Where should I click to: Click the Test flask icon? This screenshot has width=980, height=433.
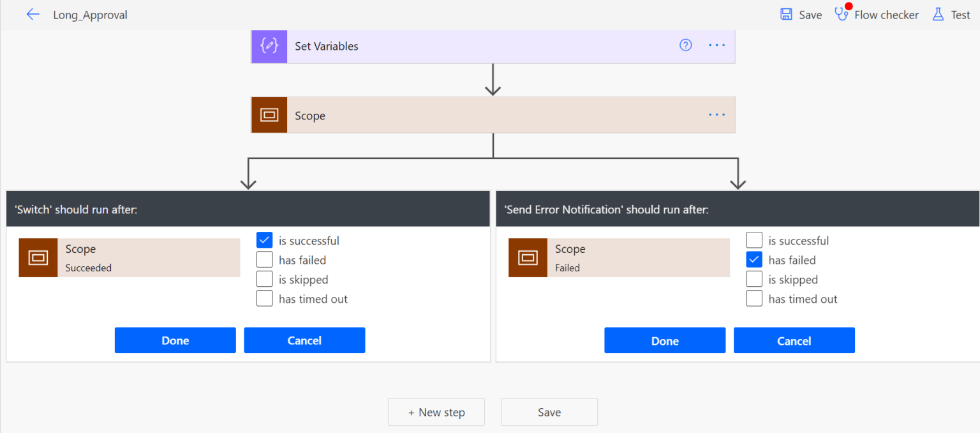pos(938,15)
